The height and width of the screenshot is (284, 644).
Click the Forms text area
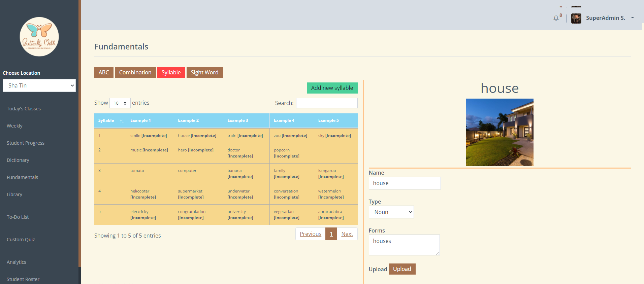[x=404, y=245]
